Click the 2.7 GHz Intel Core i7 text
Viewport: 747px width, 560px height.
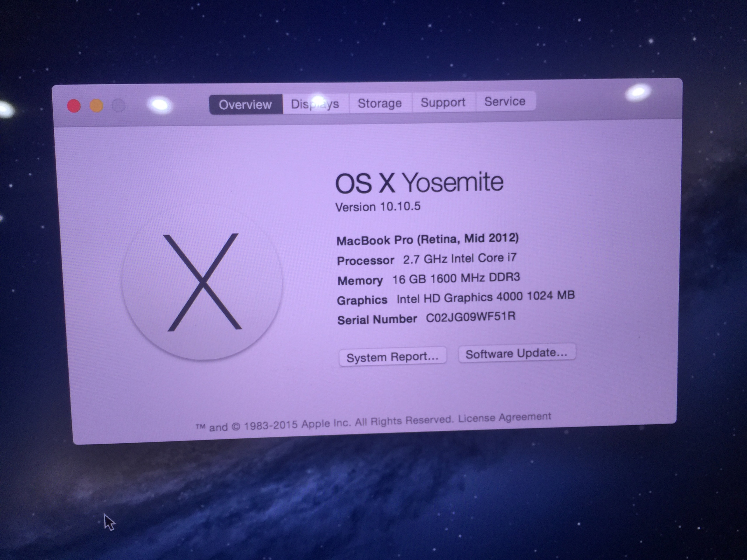[x=459, y=259]
